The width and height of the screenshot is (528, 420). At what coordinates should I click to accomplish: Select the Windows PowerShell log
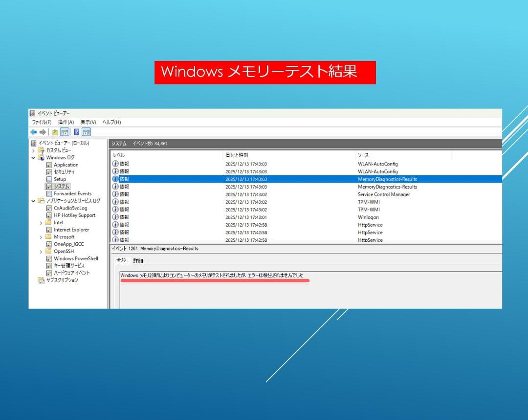click(x=76, y=259)
